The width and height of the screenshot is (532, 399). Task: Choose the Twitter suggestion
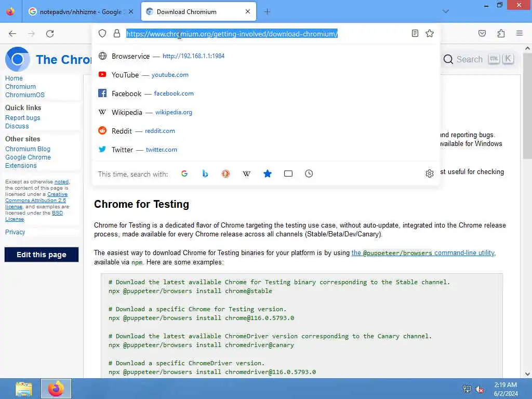[266, 150]
